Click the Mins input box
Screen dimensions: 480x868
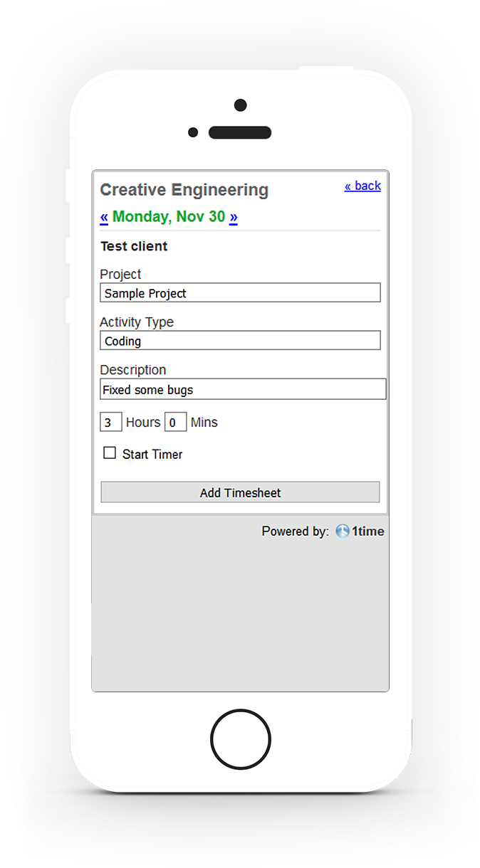175,422
